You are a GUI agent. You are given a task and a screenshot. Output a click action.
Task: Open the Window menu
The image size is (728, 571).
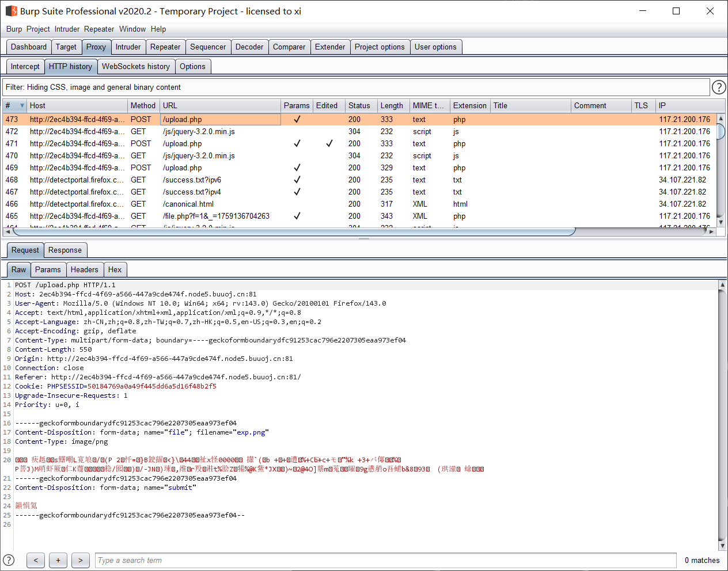click(x=132, y=29)
